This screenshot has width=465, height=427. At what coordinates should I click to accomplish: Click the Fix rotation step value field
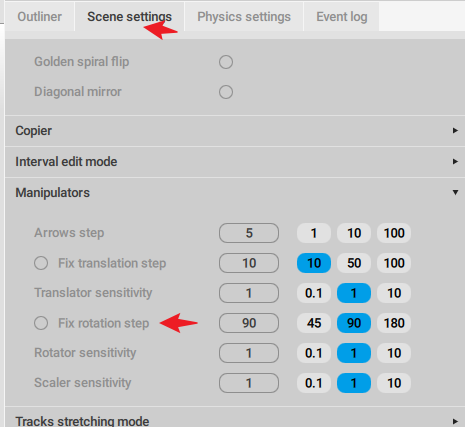249,323
